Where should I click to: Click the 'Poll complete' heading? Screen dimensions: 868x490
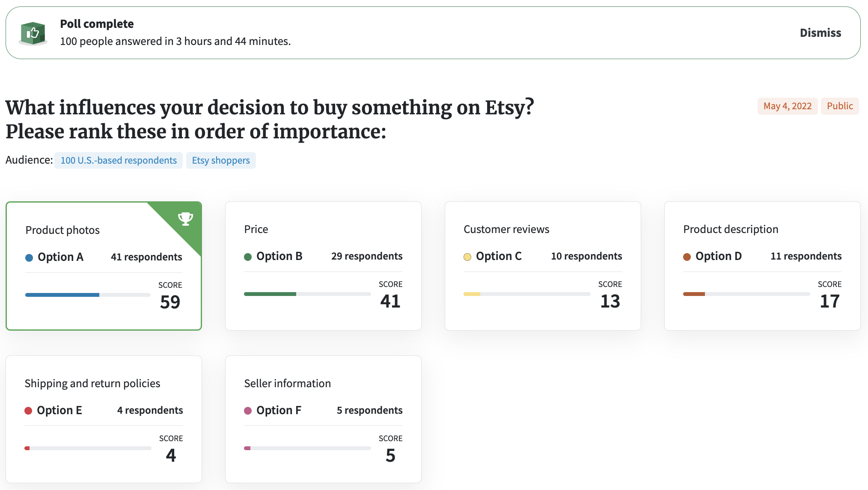[97, 24]
